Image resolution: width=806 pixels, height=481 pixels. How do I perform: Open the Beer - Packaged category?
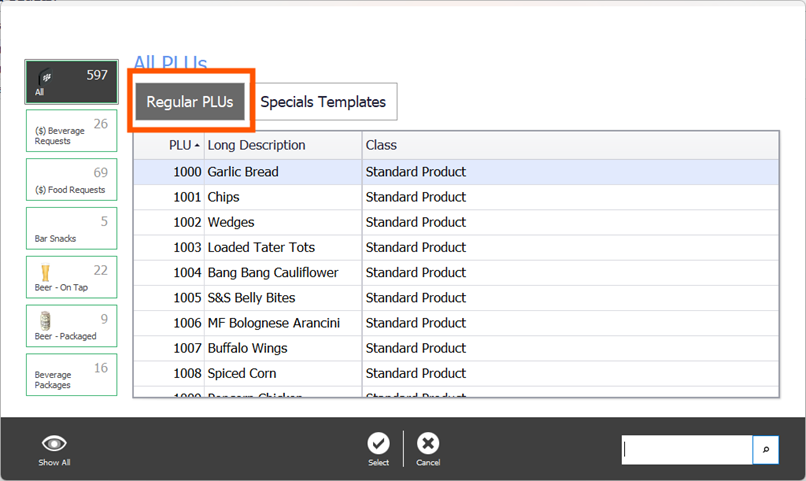(72, 326)
